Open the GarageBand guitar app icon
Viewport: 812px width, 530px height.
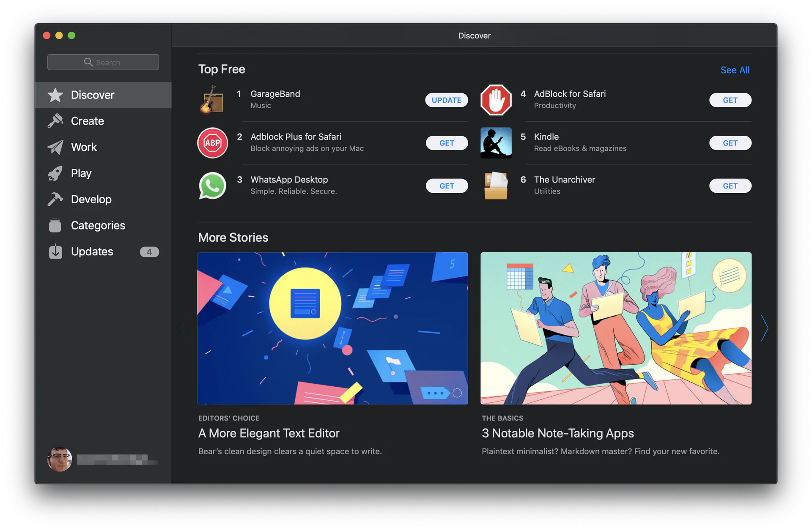click(x=212, y=100)
